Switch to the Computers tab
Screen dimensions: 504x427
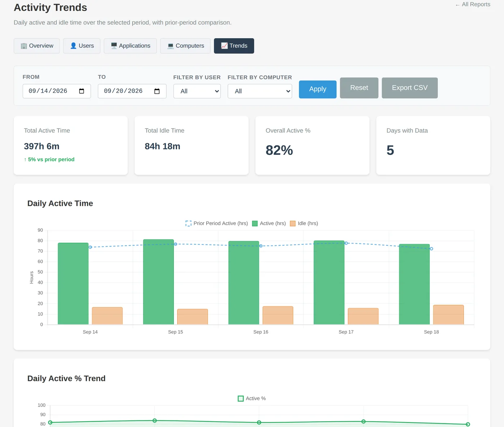pyautogui.click(x=185, y=46)
